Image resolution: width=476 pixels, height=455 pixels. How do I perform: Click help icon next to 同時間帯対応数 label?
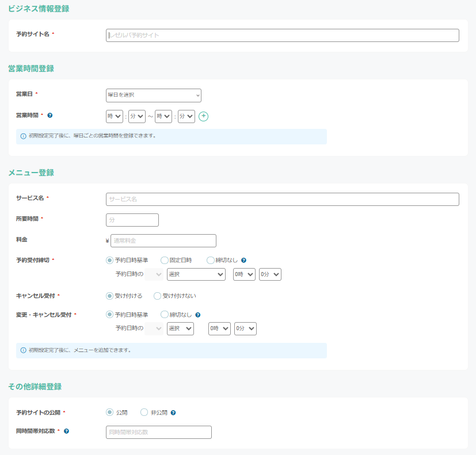click(66, 431)
